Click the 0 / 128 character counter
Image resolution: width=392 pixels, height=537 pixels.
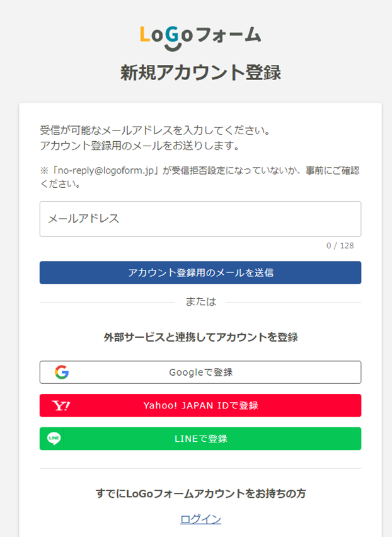click(x=340, y=246)
